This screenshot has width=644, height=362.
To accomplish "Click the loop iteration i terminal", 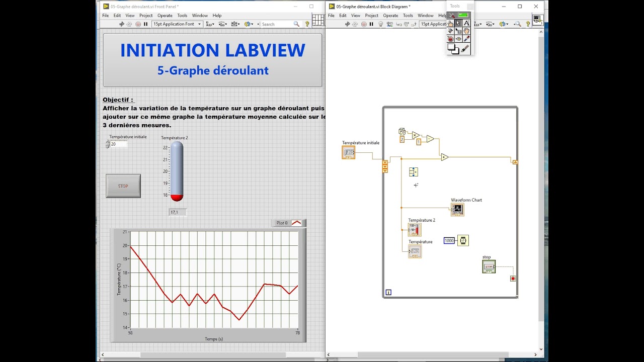I will [x=388, y=292].
